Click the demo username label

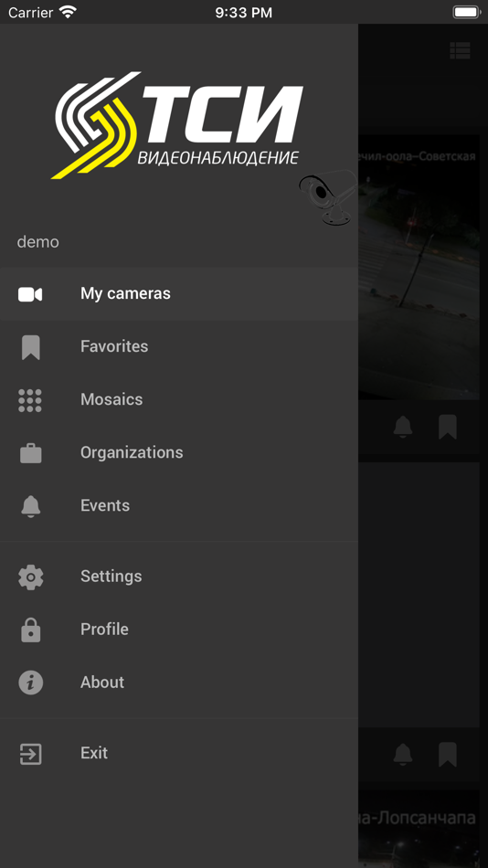pyautogui.click(x=38, y=242)
